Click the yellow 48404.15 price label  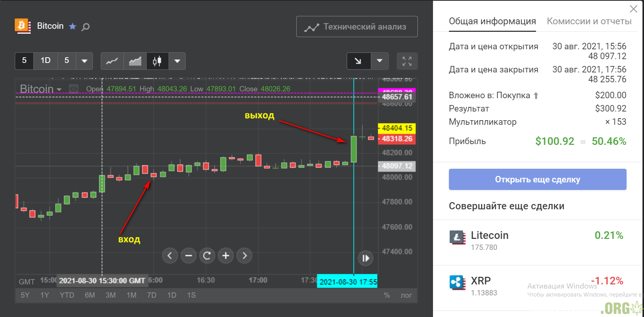(x=397, y=128)
